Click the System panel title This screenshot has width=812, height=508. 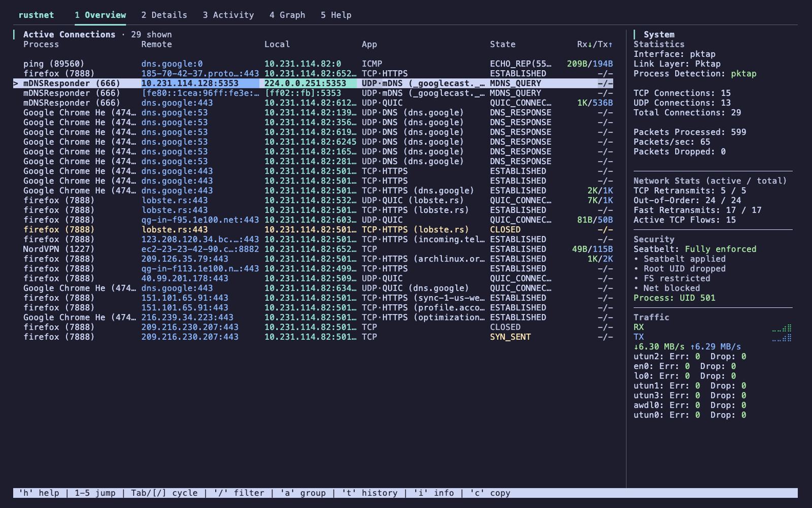[659, 35]
